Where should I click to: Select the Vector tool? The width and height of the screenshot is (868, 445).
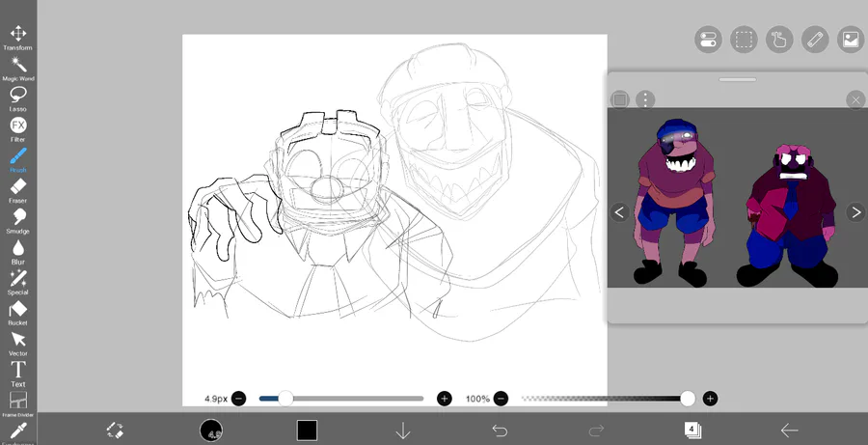(17, 344)
